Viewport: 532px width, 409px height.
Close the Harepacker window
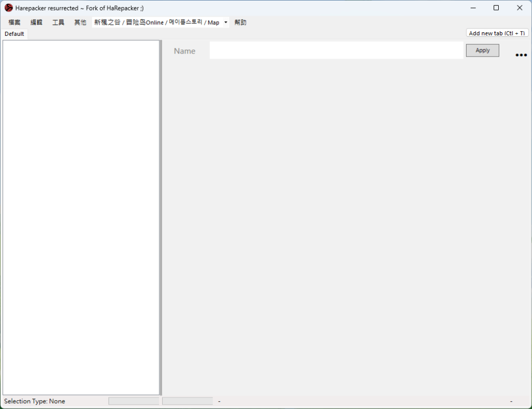pos(520,8)
